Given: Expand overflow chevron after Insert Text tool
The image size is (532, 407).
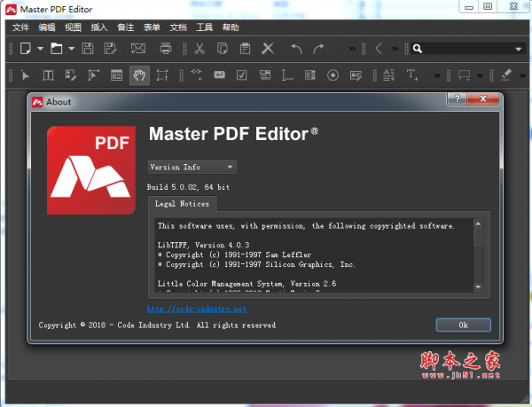Looking at the screenshot, I should tap(437, 75).
